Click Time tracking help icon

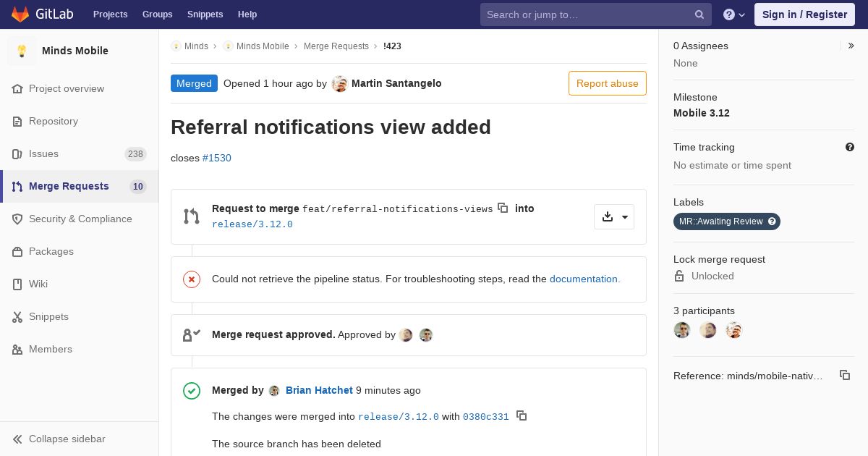[850, 147]
